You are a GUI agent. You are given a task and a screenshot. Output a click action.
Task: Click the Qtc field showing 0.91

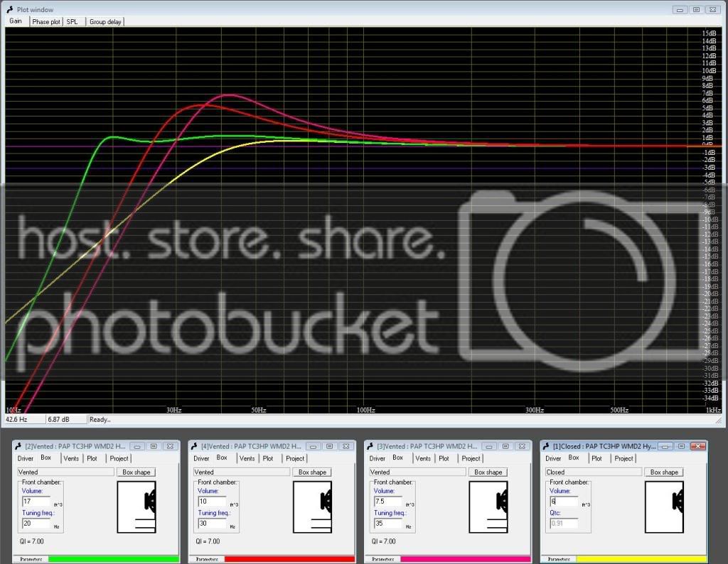[x=564, y=524]
